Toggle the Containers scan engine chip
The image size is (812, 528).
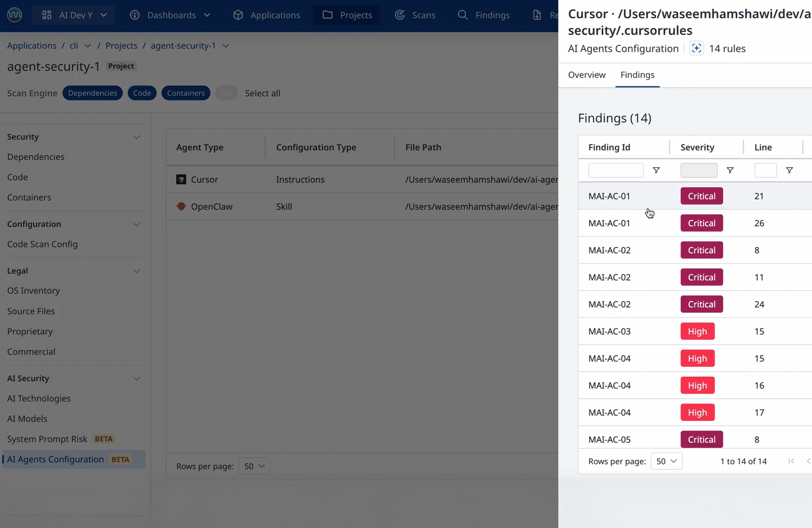click(186, 93)
